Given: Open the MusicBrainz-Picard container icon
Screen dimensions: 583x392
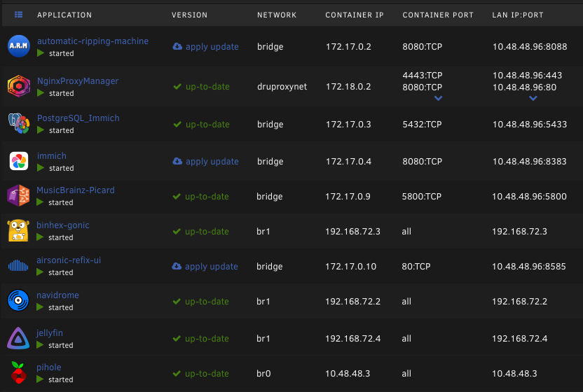Looking at the screenshot, I should pyautogui.click(x=18, y=195).
